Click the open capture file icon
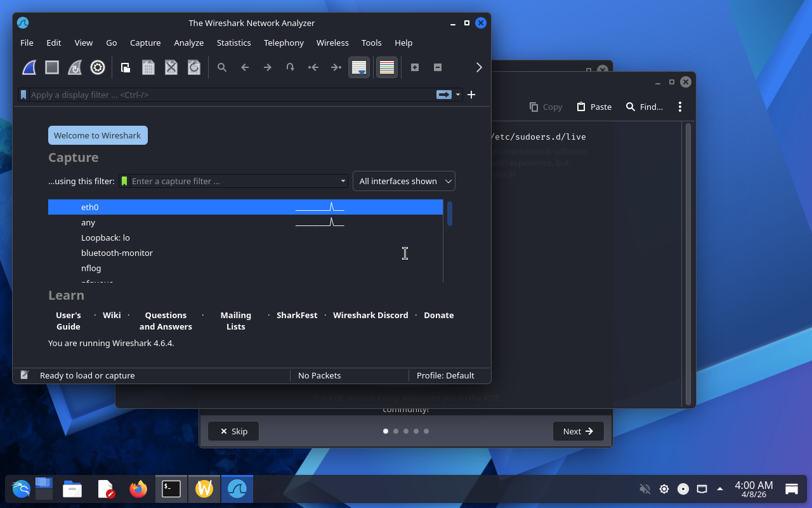The height and width of the screenshot is (508, 812). (x=126, y=67)
